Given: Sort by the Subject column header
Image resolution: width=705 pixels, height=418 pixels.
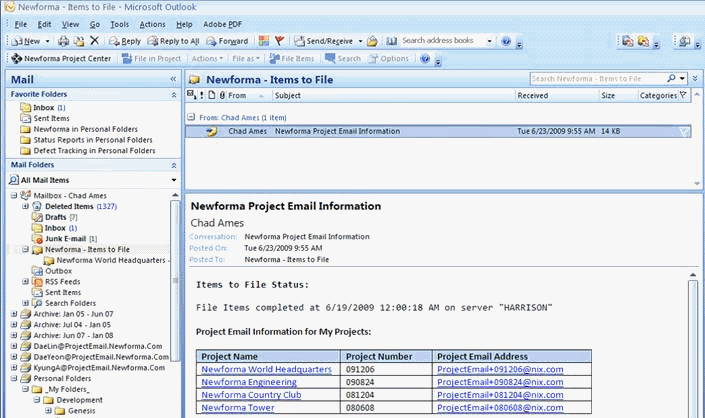Looking at the screenshot, I should [393, 95].
